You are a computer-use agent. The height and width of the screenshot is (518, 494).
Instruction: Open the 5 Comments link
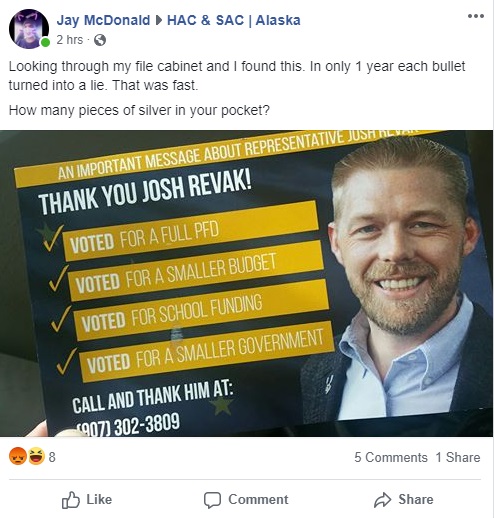tap(391, 457)
